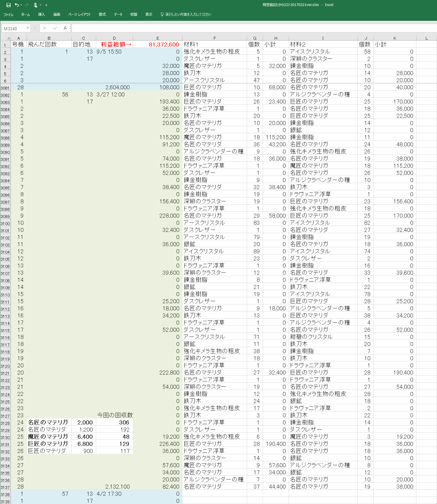Open the データ ribbon tab
Screen dimensions: 437x504
[x=118, y=14]
